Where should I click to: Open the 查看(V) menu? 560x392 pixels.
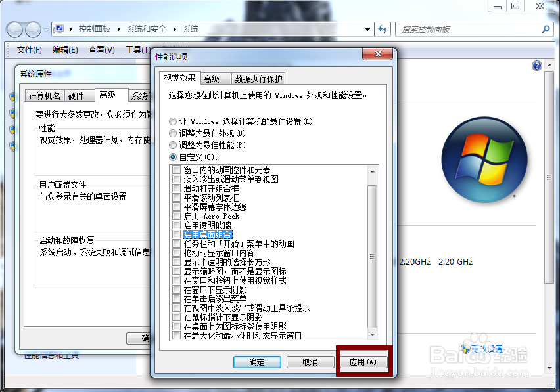pyautogui.click(x=102, y=50)
